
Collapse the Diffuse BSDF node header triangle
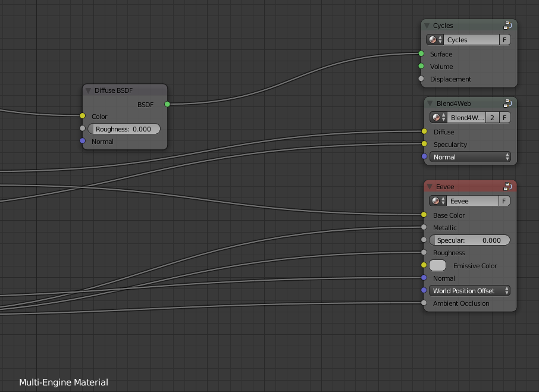pos(88,90)
